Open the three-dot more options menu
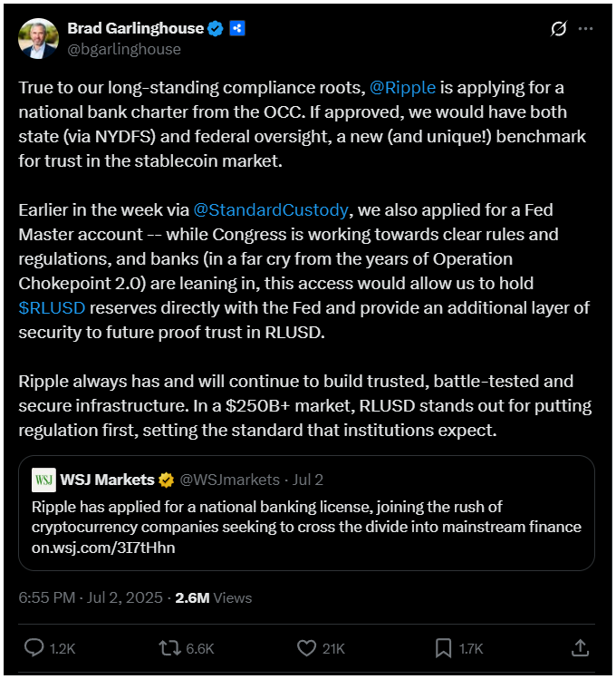 589,29
